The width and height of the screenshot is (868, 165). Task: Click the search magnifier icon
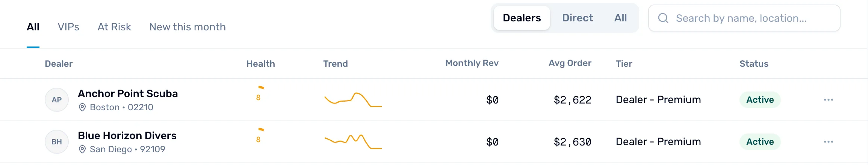point(663,18)
